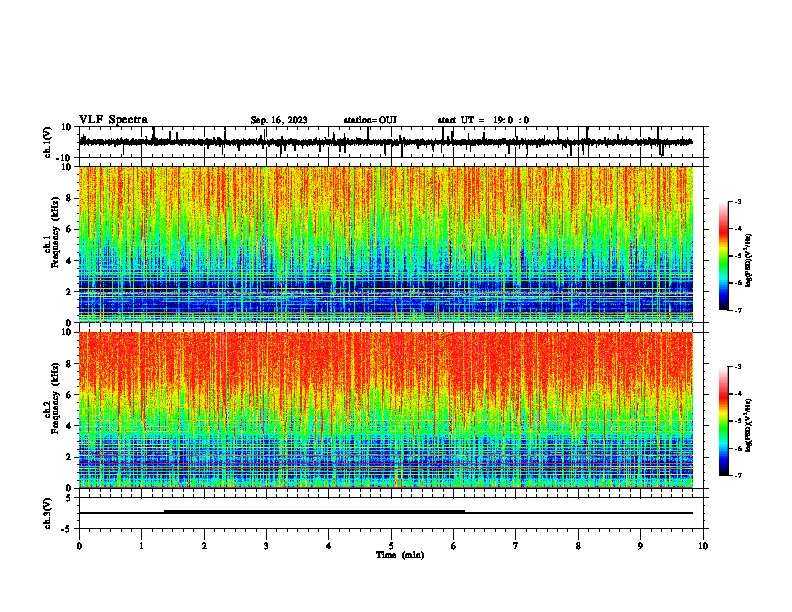Click time-axis tick label "3"
The height and width of the screenshot is (612, 792).
click(x=266, y=546)
